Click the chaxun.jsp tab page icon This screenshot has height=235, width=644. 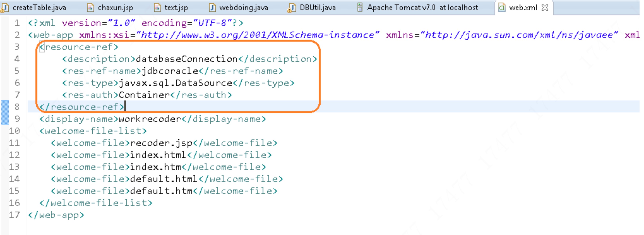(90, 8)
